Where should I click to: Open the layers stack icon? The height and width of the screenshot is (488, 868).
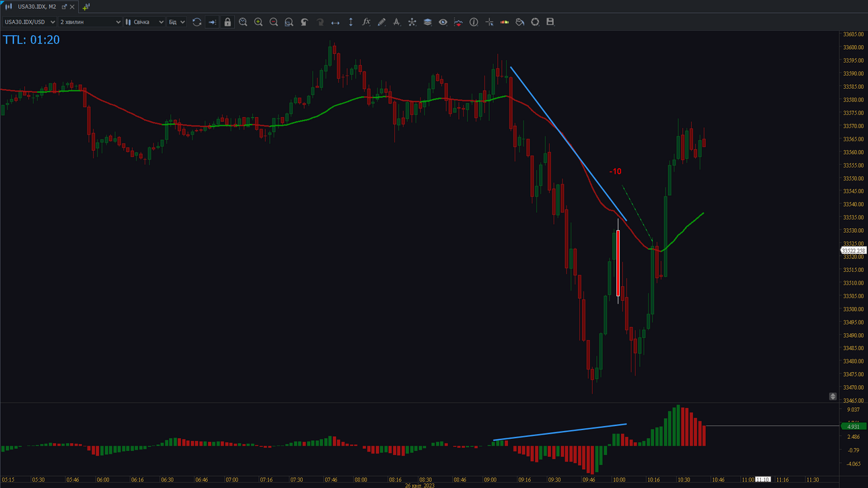427,22
